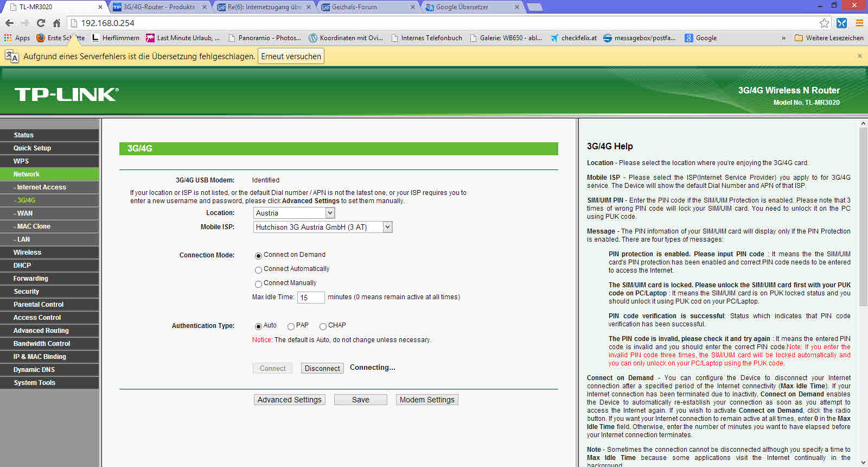Select Connect Manually mode
Viewport: 868px width, 467px height.
(258, 283)
